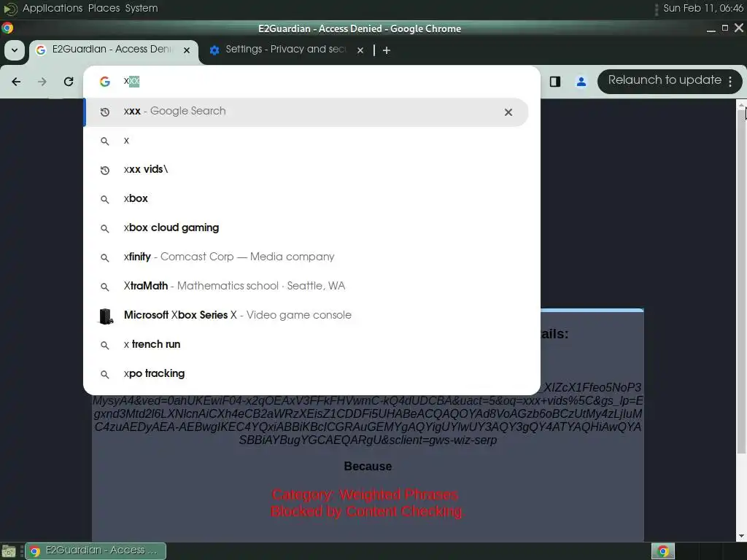The height and width of the screenshot is (560, 747).
Task: Select the 'xxx - Google Search' suggestion
Action: pyautogui.click(x=306, y=112)
